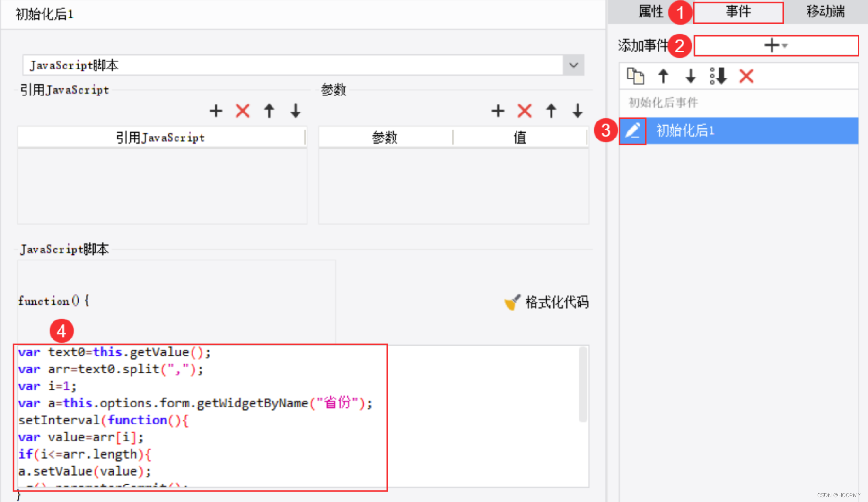Delete the selected parameter row
Image resolution: width=868 pixels, height=502 pixels.
(x=525, y=111)
